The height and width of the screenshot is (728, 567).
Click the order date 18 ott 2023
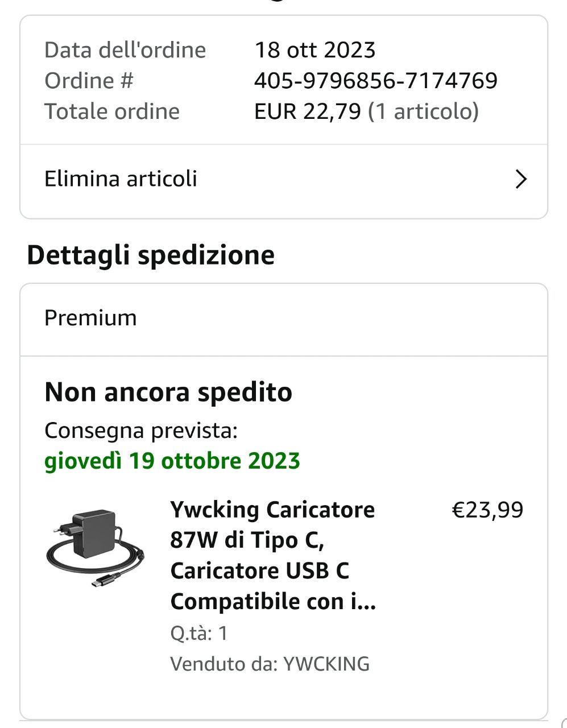(x=314, y=50)
